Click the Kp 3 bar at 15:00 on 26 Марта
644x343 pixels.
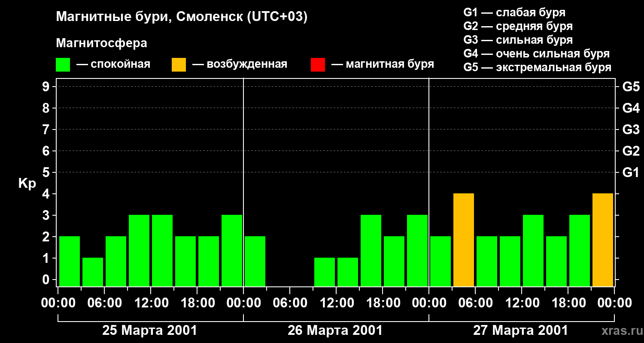pos(371,250)
